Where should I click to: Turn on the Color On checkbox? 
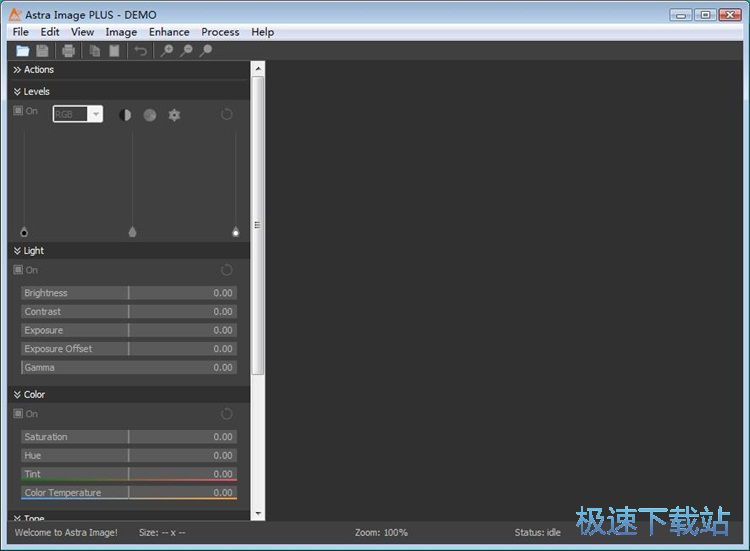point(18,414)
